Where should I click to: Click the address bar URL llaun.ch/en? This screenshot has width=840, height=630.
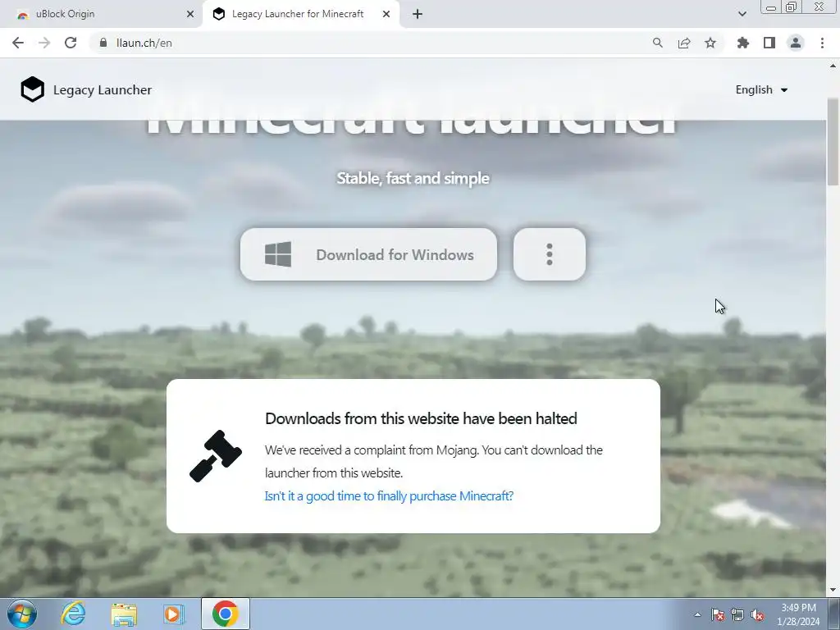tap(144, 43)
